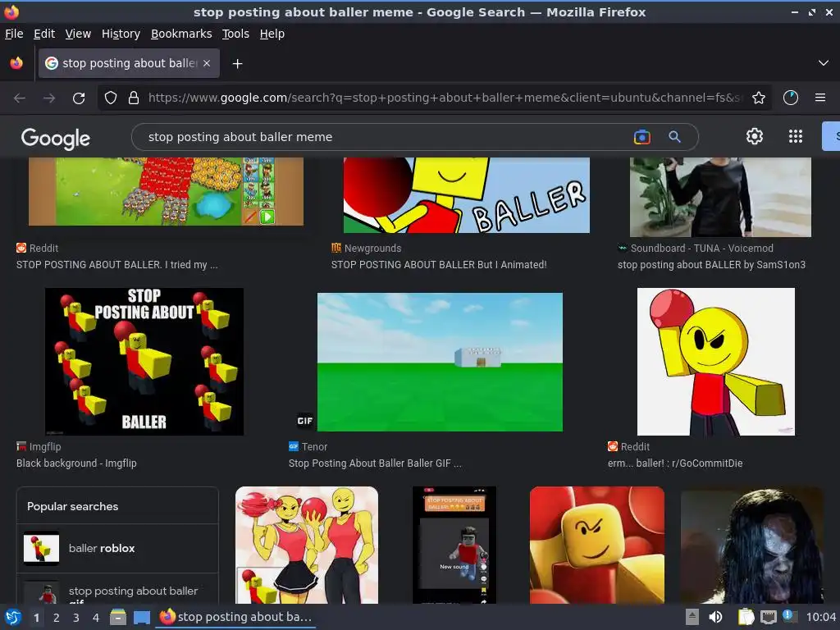840x630 pixels.
Task: Click the clipboard icon in system tray
Action: 746,617
